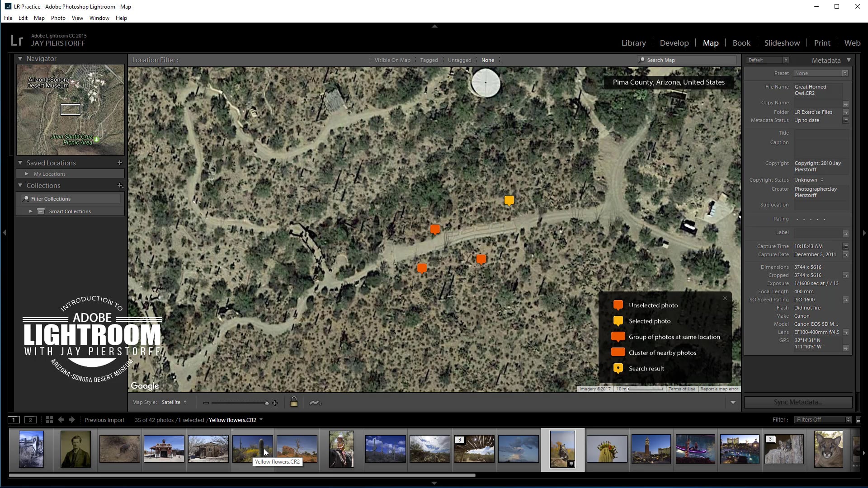The height and width of the screenshot is (488, 868).
Task: Open the GPS tracklog menu icon
Action: click(x=315, y=403)
